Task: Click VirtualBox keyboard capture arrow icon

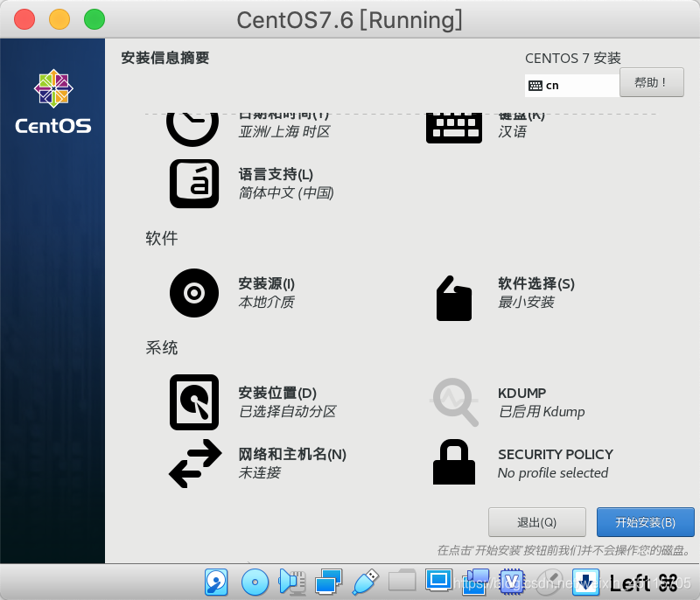Action: (x=585, y=582)
